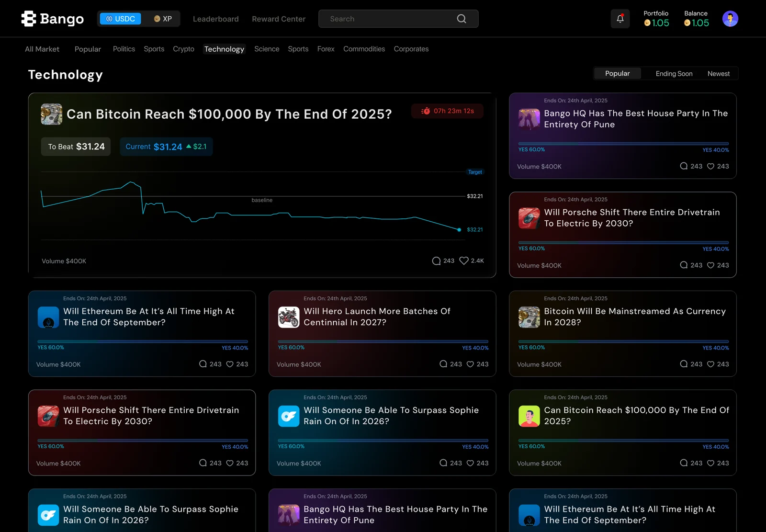Go to the All Market tab
The height and width of the screenshot is (532, 766).
(x=42, y=49)
